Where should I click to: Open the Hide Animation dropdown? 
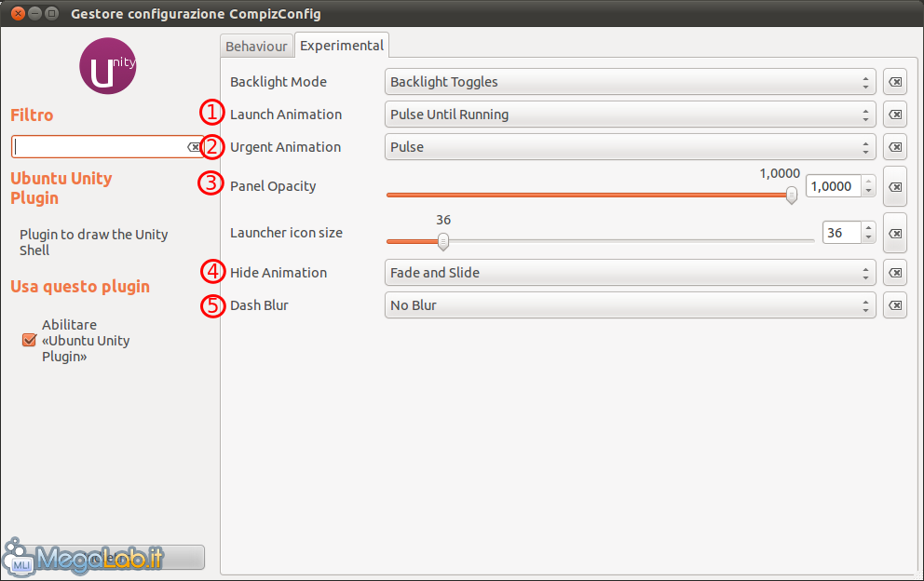(x=630, y=273)
